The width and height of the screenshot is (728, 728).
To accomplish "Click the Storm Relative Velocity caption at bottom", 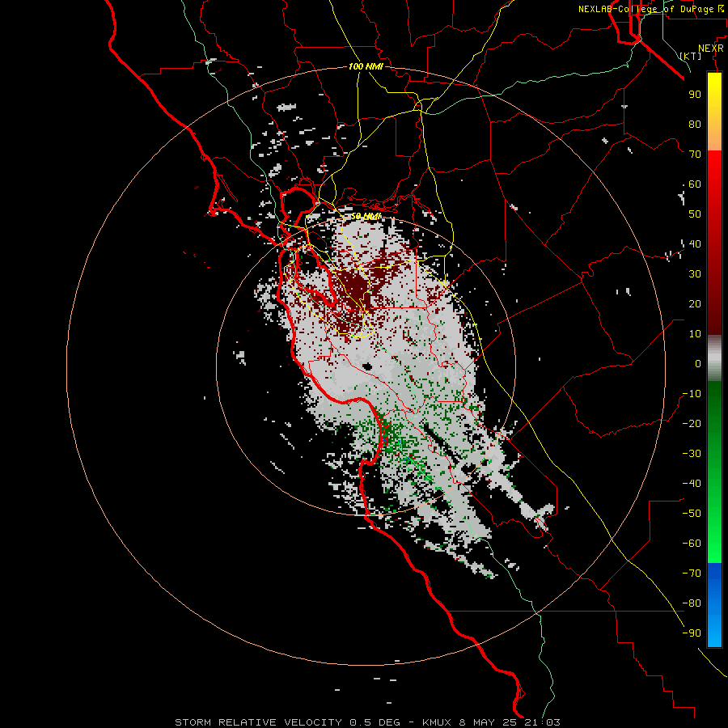I will 367,722.
